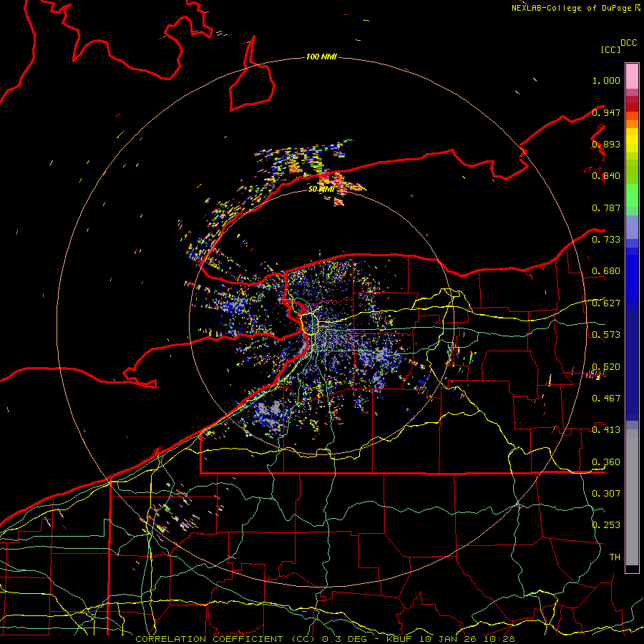Screen dimensions: 644x644
Task: Select the 0.253 scale value
Action: [x=606, y=525]
